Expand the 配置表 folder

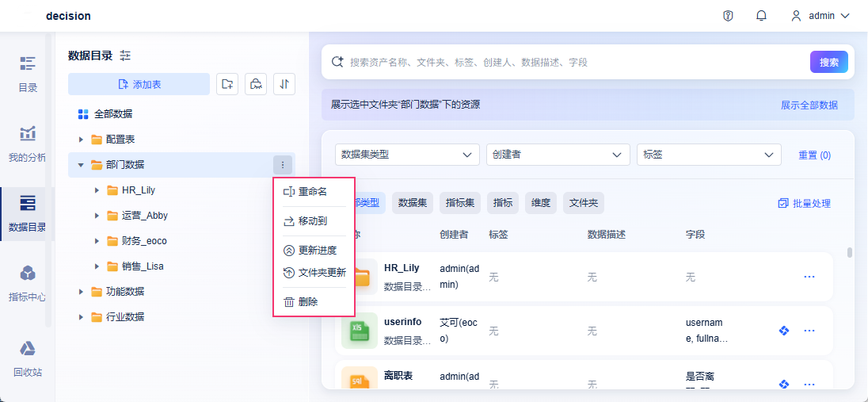click(x=81, y=140)
